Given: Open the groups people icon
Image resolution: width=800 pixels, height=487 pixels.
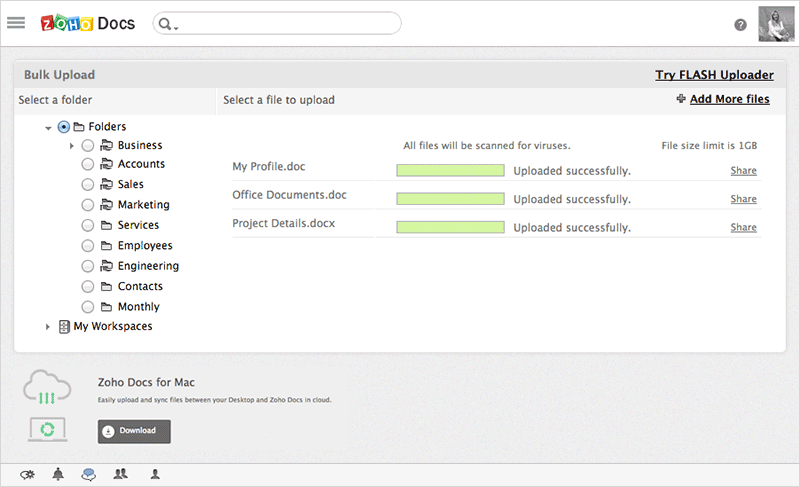Looking at the screenshot, I should point(120,474).
